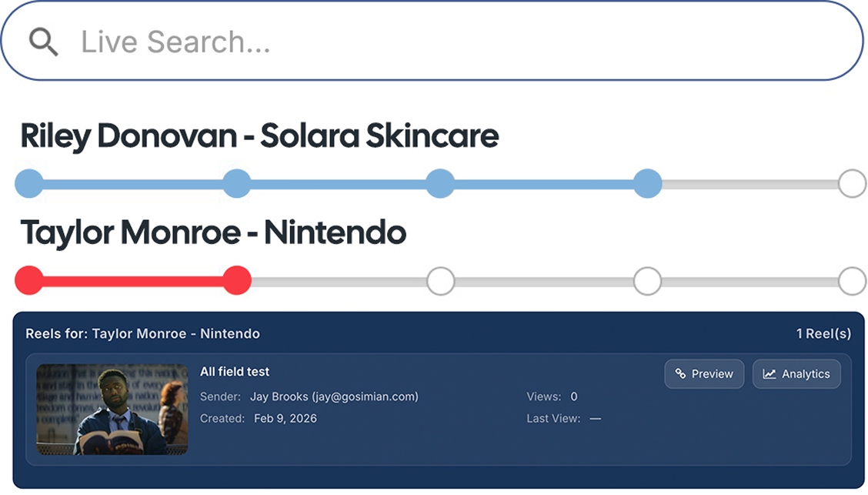Screen dimensions: 868x495
Task: Select fourth blue stage dot for Riley Donovan
Action: (647, 184)
